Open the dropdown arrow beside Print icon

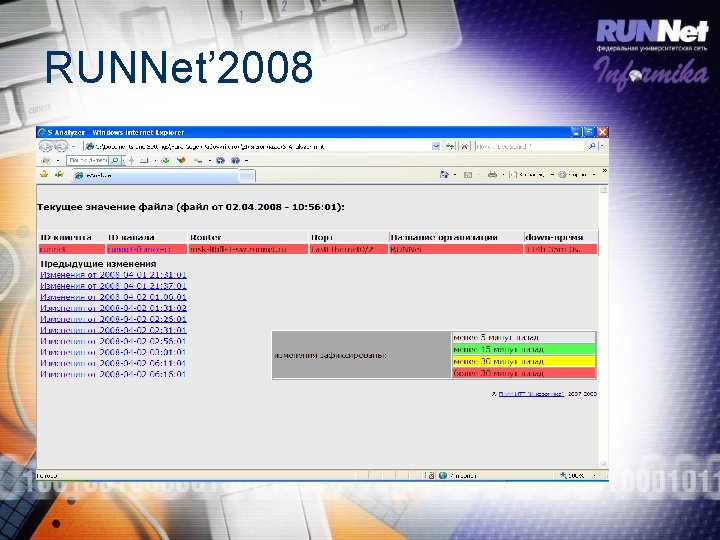pos(503,175)
